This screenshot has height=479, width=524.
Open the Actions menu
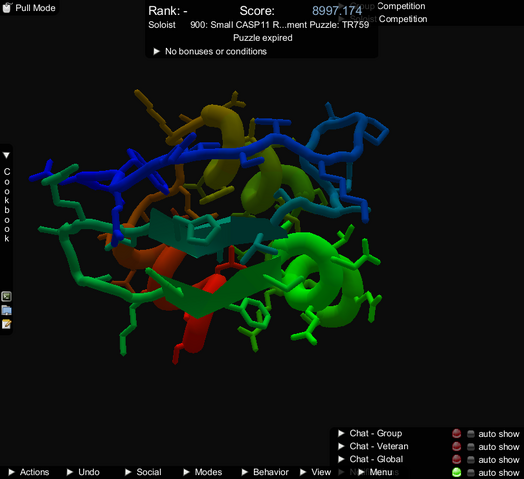(x=29, y=472)
